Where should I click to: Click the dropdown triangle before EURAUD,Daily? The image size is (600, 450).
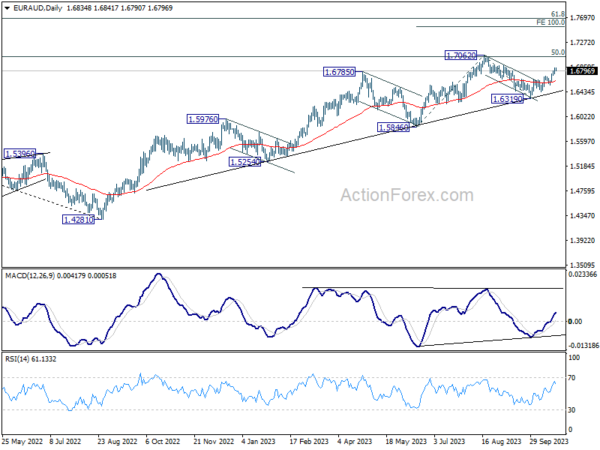point(7,8)
